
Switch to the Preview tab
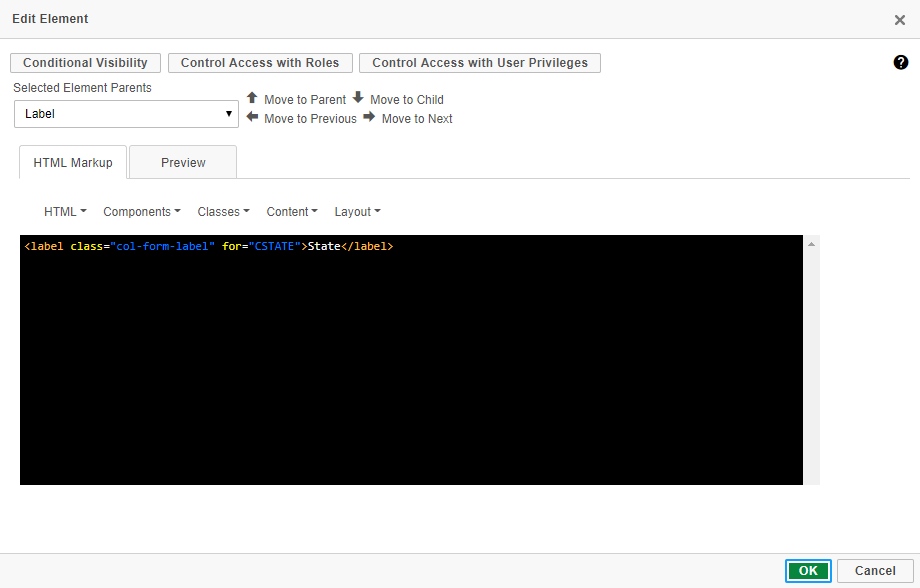point(183,163)
